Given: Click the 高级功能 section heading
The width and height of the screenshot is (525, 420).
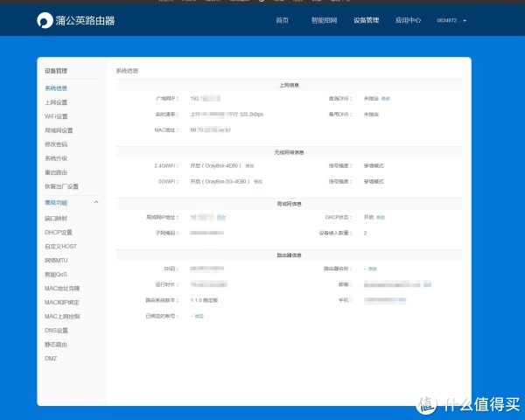Looking at the screenshot, I should pos(56,202).
